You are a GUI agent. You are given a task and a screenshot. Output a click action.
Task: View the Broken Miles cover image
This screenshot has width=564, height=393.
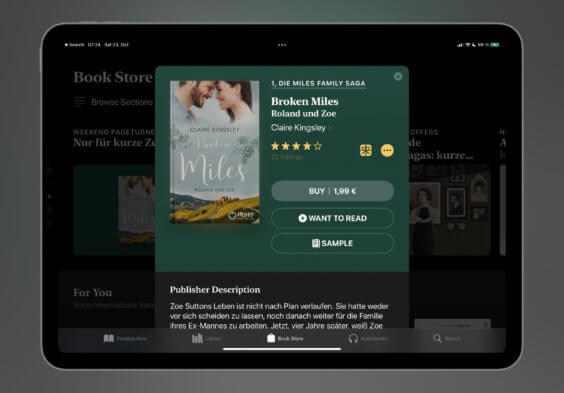pos(214,152)
